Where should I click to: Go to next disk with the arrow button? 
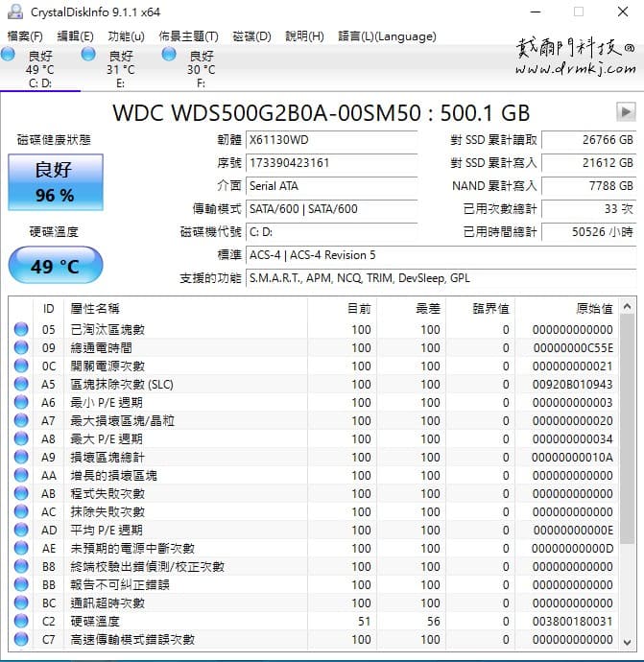626,112
